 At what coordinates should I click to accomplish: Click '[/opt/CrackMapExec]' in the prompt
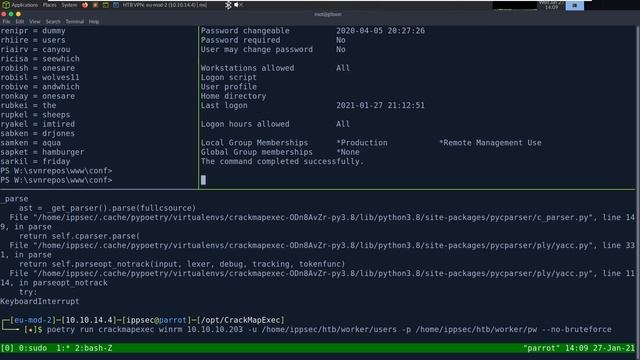tap(240, 320)
